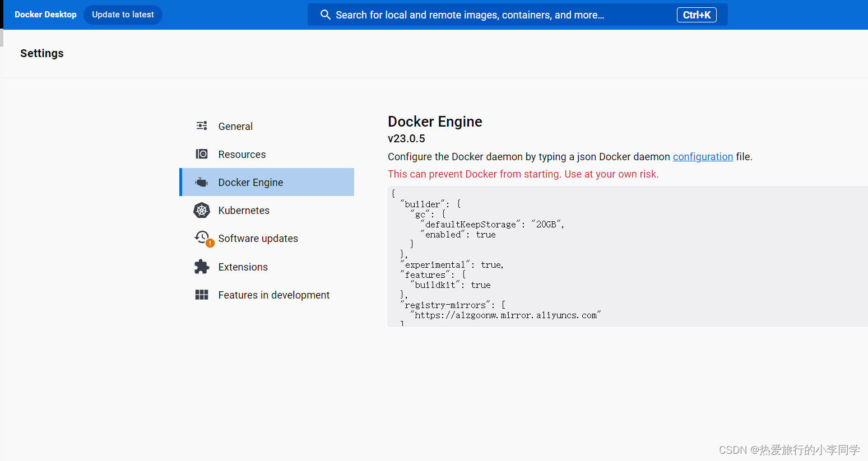Viewport: 868px width, 461px height.
Task: Click the General sliders icon
Action: click(202, 126)
